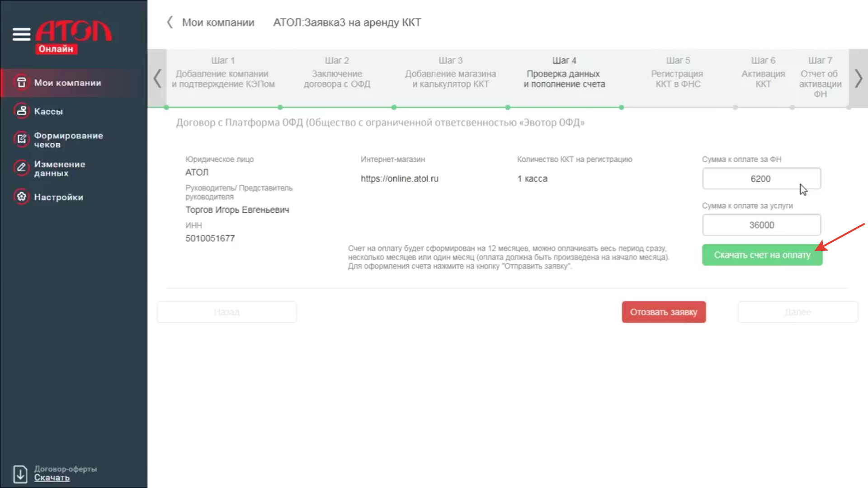Image resolution: width=868 pixels, height=488 pixels.
Task: Click the Сумма к оплате за услуги field
Action: [x=761, y=225]
